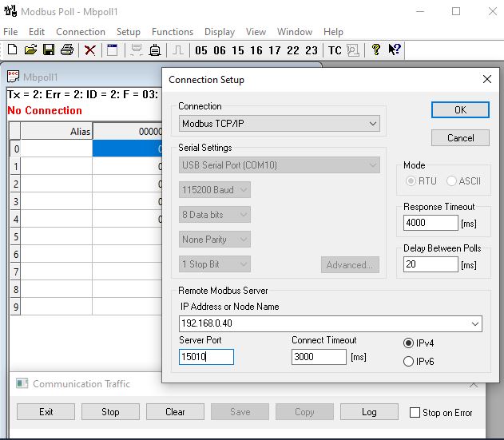The width and height of the screenshot is (504, 440).
Task: Open function 22 Mask Write Register
Action: [293, 50]
